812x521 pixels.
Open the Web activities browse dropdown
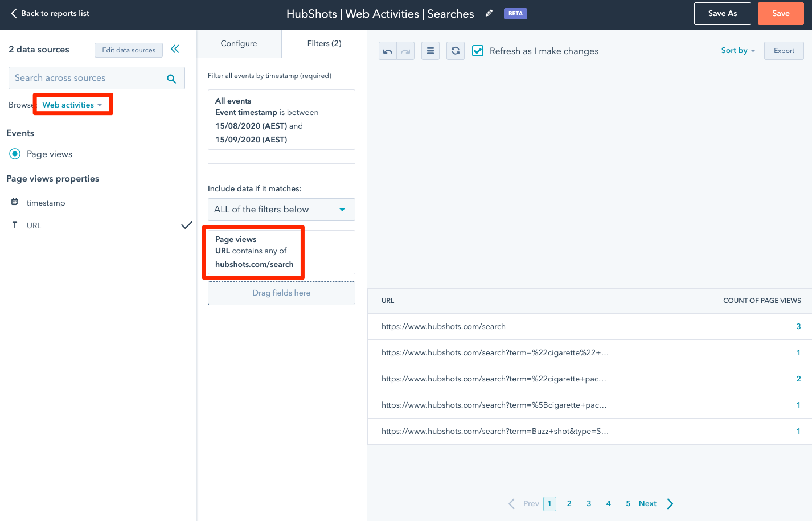tap(72, 105)
